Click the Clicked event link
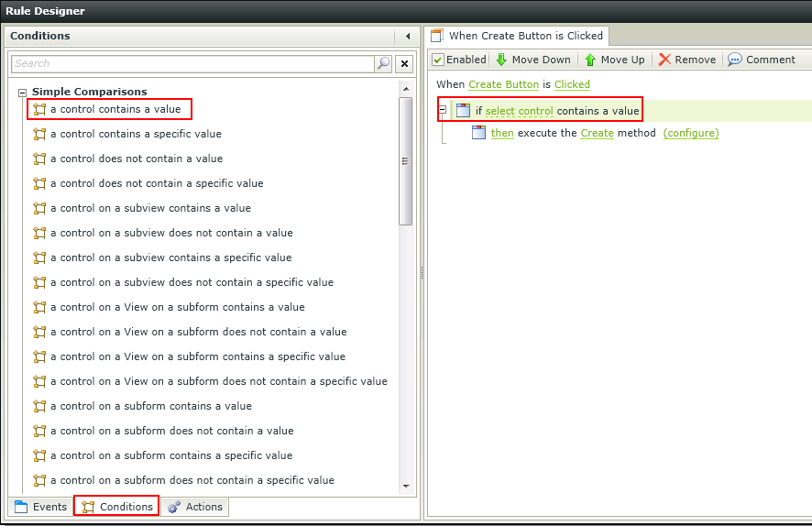This screenshot has height=526, width=812. point(572,85)
